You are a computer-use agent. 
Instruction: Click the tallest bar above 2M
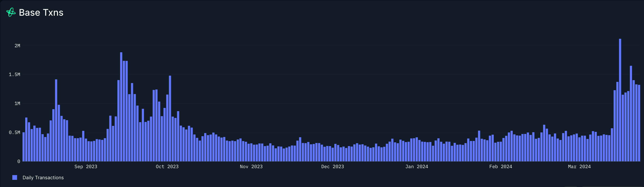pos(620,100)
